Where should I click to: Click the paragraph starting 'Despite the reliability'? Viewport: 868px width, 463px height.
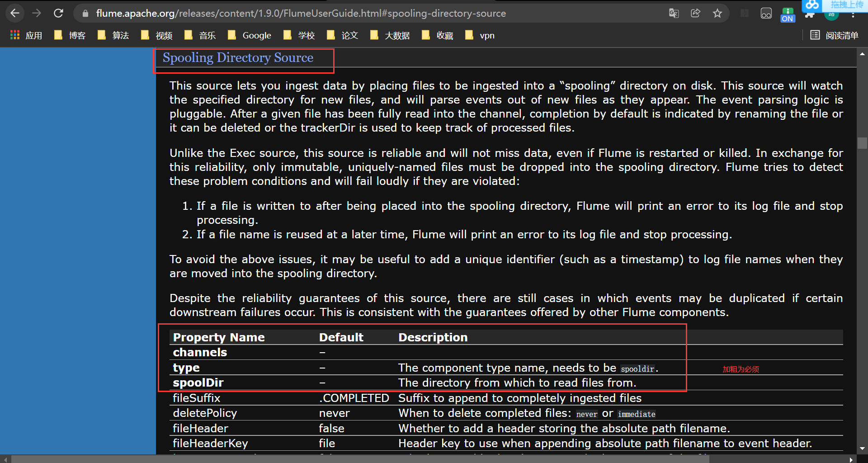click(506, 305)
